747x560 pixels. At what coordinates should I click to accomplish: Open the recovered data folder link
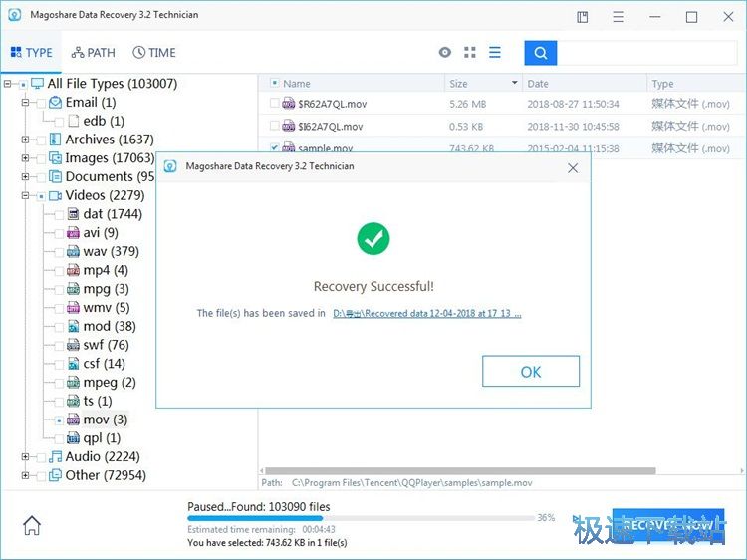point(427,313)
